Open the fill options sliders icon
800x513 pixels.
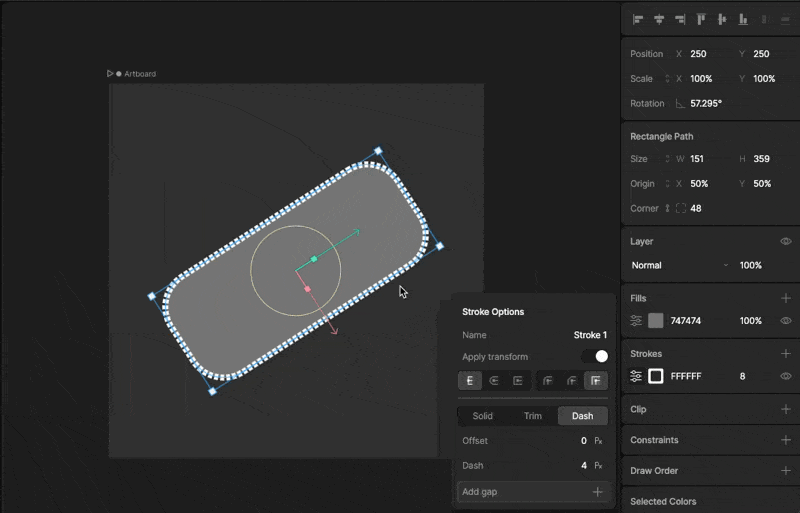click(636, 321)
